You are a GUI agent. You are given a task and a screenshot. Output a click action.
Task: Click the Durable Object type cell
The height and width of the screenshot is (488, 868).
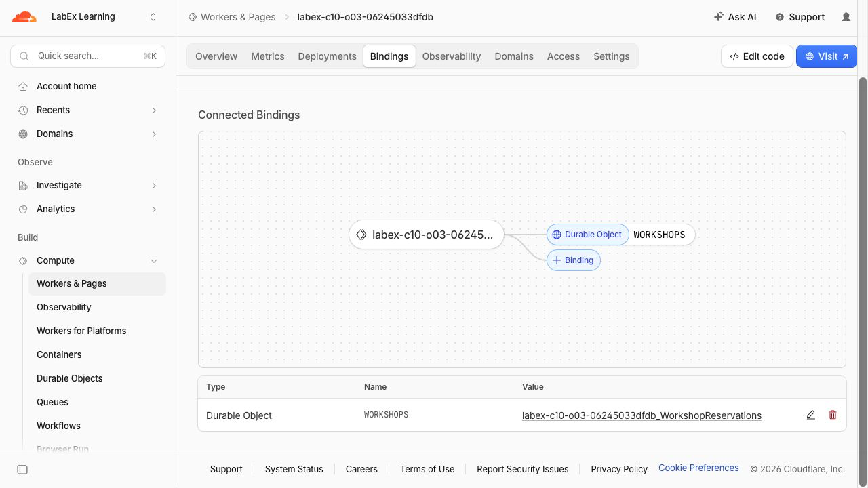[x=239, y=415]
